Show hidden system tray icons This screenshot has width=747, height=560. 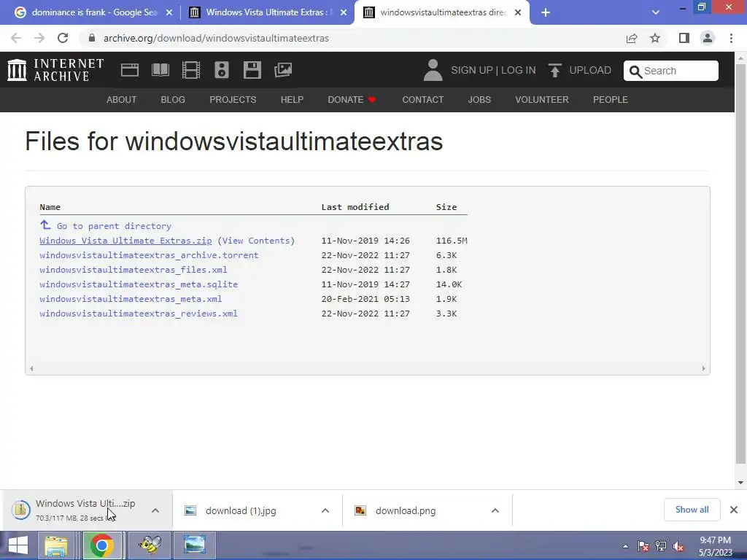(625, 546)
